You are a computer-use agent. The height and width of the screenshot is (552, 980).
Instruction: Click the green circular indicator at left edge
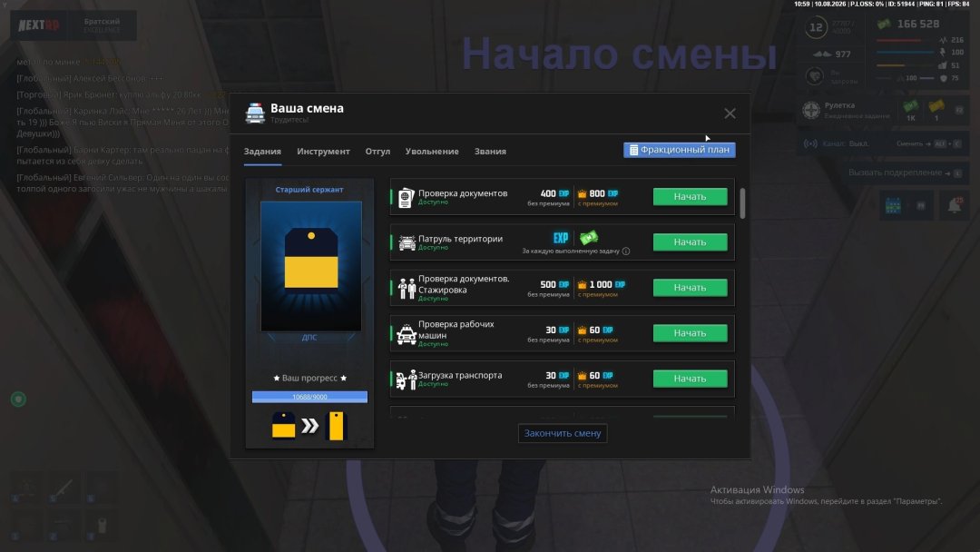point(18,399)
